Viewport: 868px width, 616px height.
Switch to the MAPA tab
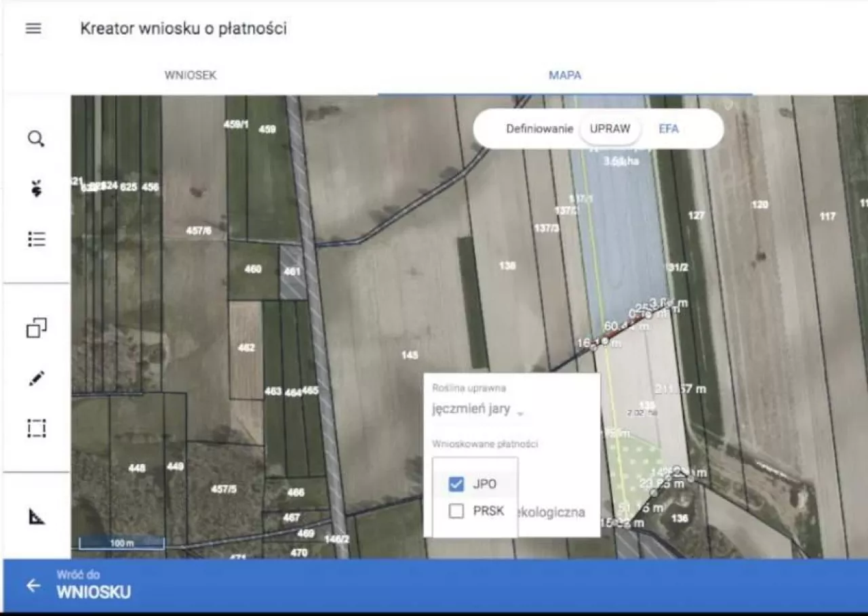point(564,75)
